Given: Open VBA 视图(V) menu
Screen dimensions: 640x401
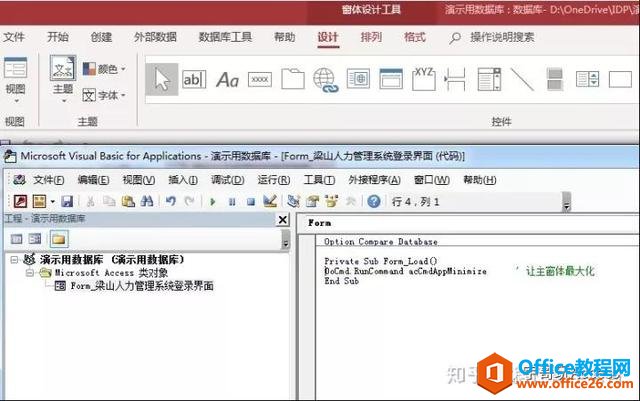Looking at the screenshot, I should tap(139, 180).
